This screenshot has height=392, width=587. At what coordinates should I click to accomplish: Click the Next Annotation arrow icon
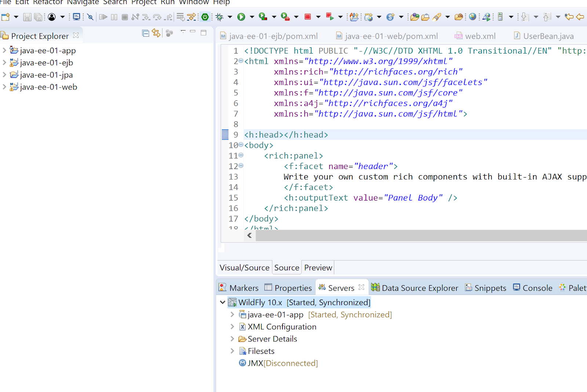[525, 17]
